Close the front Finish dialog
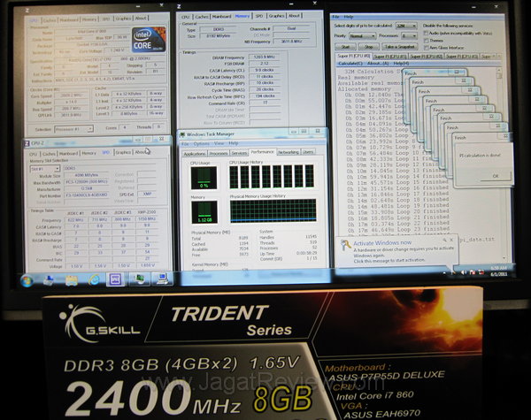531x420 pixels. tap(505, 135)
